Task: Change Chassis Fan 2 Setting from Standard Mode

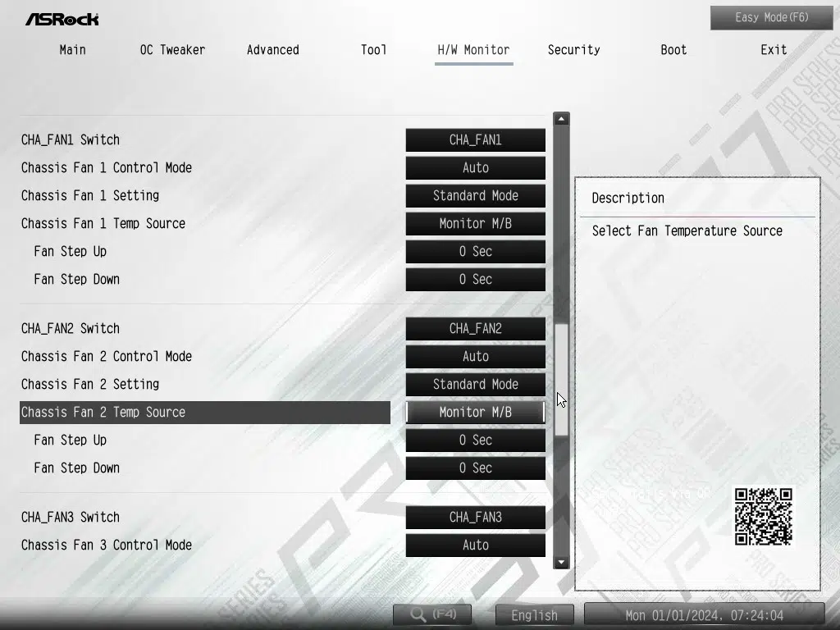Action: point(475,385)
